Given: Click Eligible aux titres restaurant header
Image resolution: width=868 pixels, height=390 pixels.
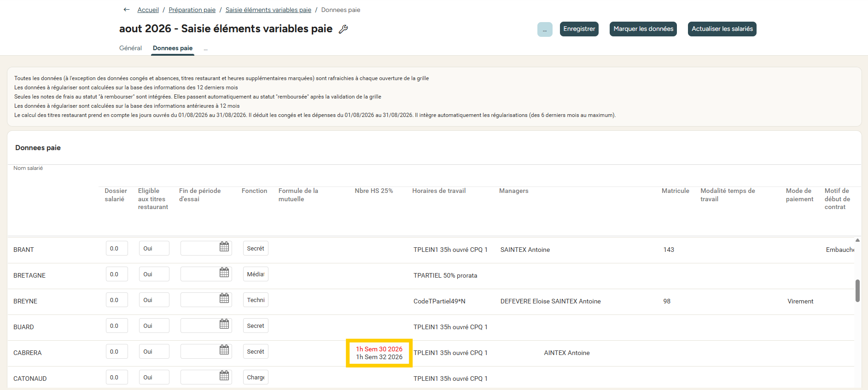Looking at the screenshot, I should (153, 199).
